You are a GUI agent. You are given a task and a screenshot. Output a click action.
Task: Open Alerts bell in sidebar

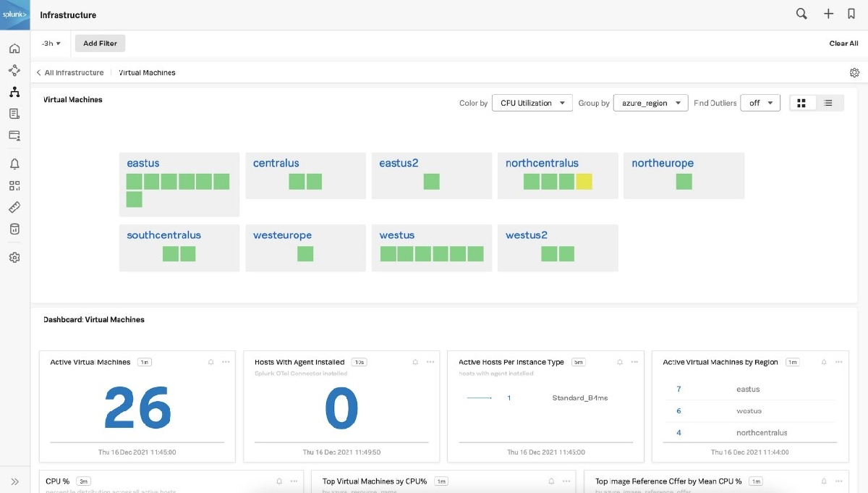14,164
